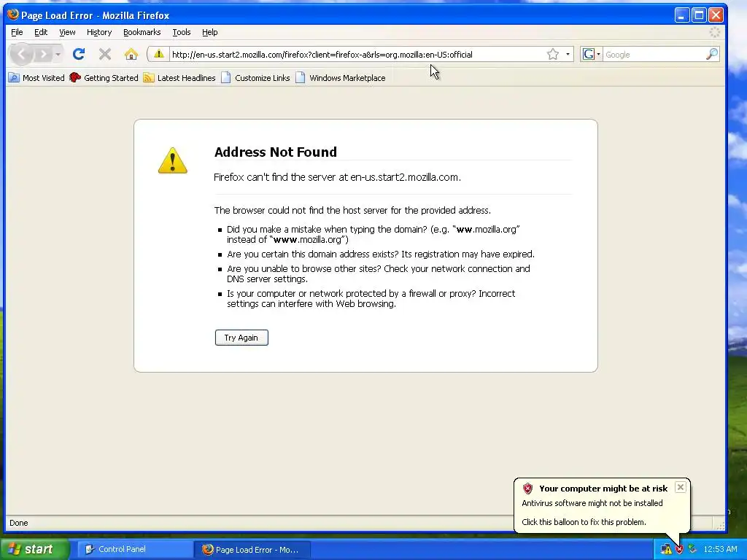
Task: Click the 'Your computer might be at risk' balloon
Action: [x=602, y=505]
